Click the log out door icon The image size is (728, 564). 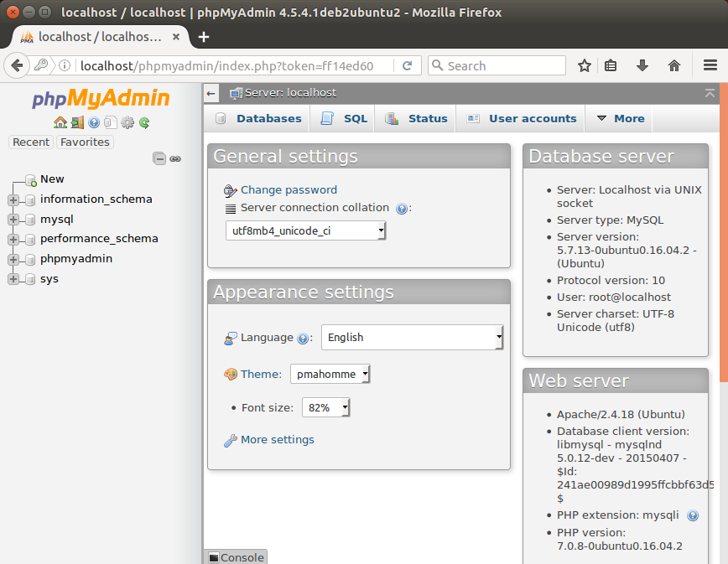[77, 122]
